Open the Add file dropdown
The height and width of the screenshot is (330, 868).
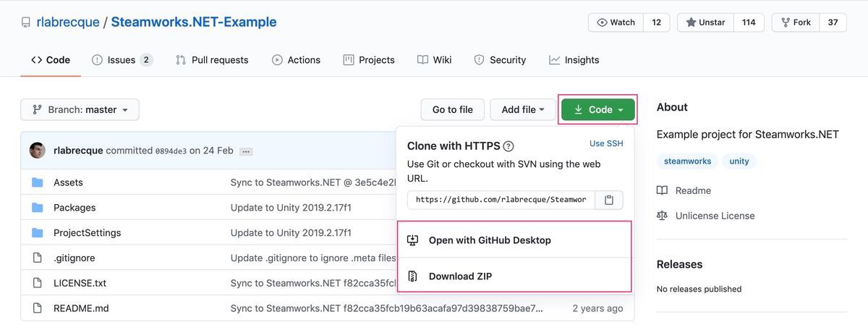(x=522, y=109)
